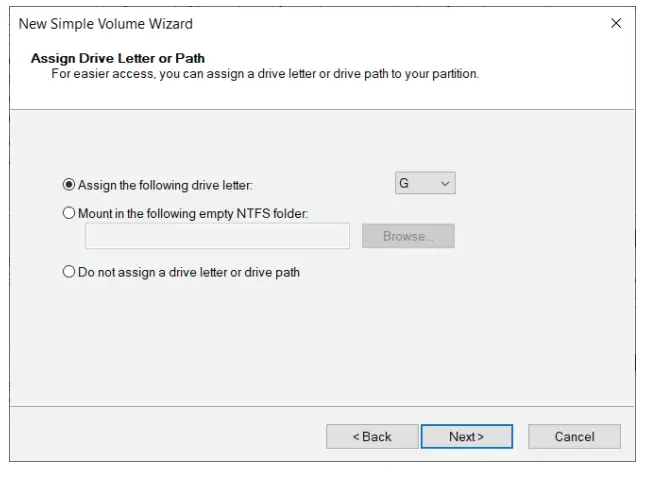Expand the drive letter chevron arrow
Image resolution: width=663 pixels, height=477 pixels.
(445, 184)
